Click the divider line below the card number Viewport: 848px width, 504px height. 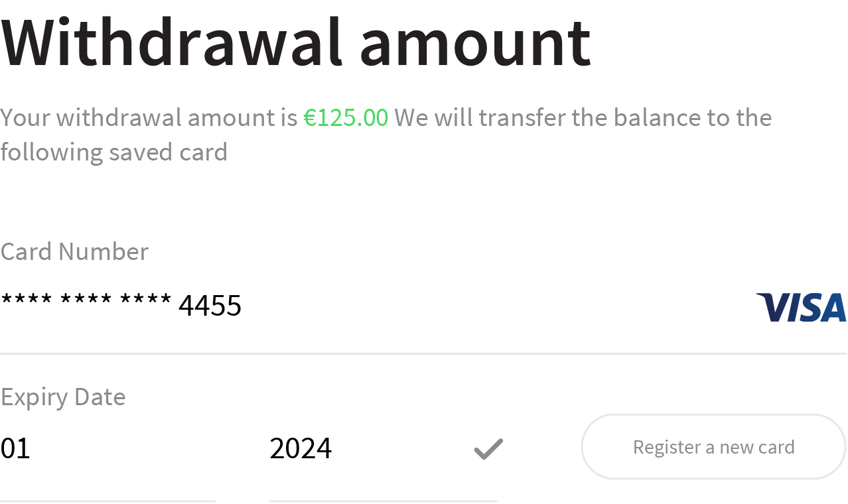point(423,354)
